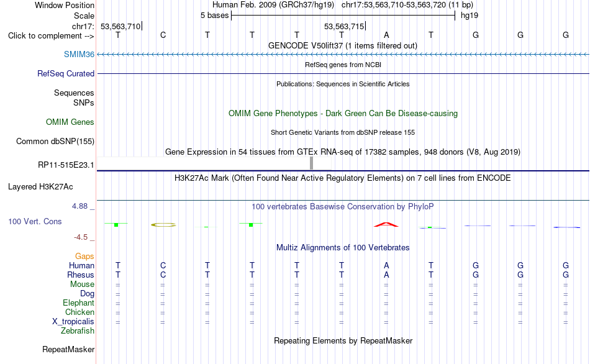
Task: Click the 100 vertebrates PhyloP conservation title
Action: tap(343, 206)
